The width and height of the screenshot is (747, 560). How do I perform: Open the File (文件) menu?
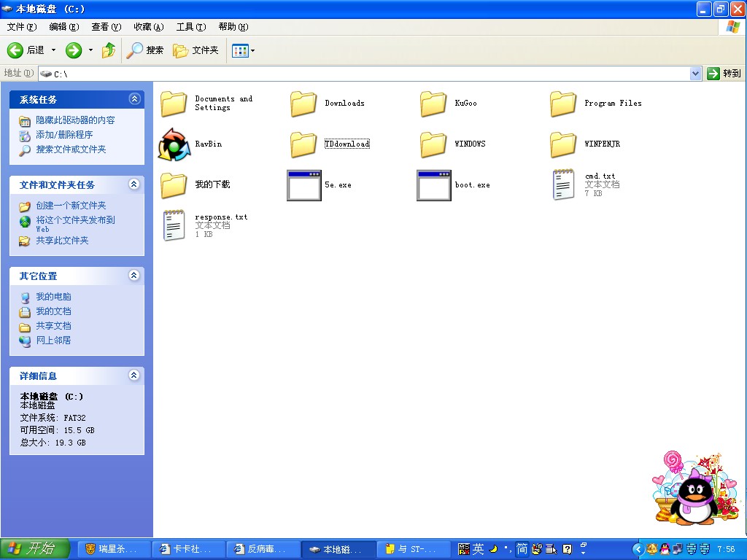(x=22, y=27)
